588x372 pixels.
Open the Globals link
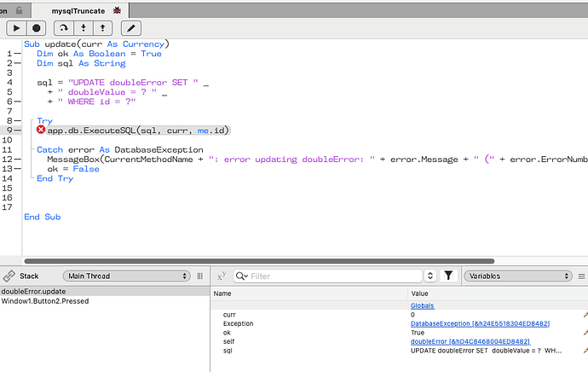point(422,305)
